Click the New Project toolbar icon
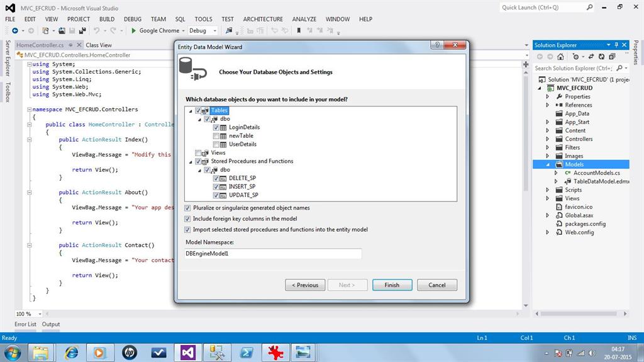 [x=45, y=30]
